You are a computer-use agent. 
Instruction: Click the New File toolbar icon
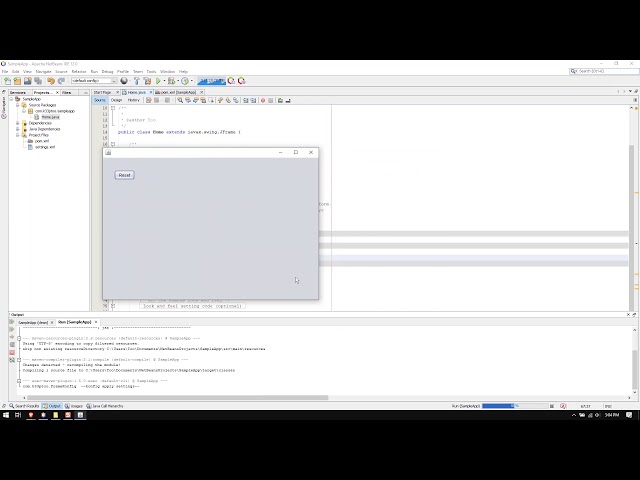point(7,81)
